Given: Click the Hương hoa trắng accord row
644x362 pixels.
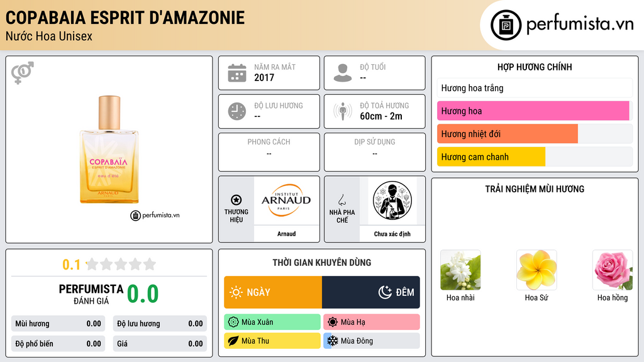Looking at the screenshot, I should (x=535, y=88).
